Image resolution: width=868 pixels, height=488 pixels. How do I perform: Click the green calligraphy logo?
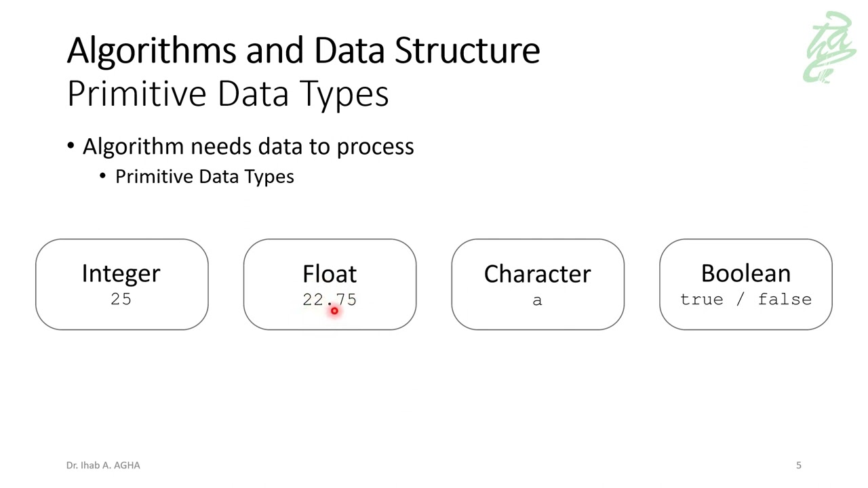pos(830,47)
